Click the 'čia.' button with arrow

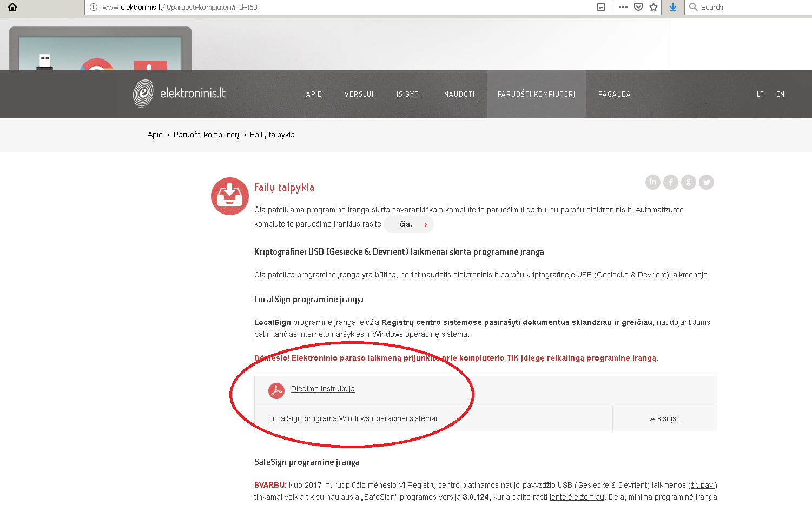[409, 224]
